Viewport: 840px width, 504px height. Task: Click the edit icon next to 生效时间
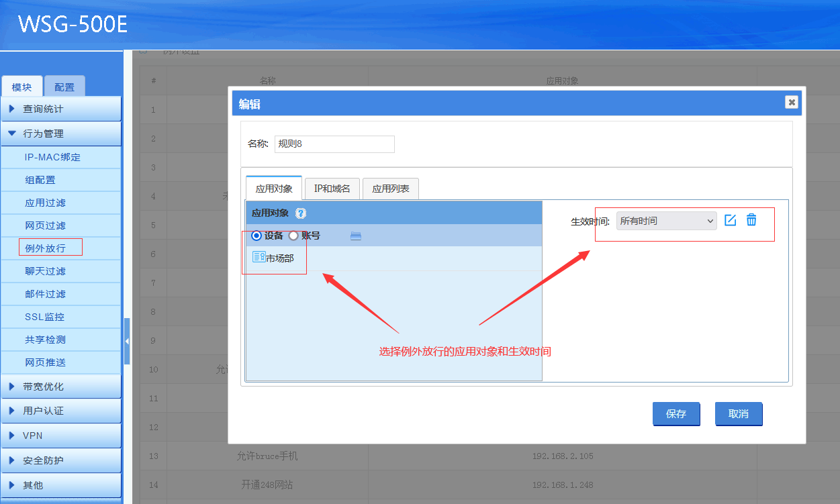pyautogui.click(x=731, y=220)
